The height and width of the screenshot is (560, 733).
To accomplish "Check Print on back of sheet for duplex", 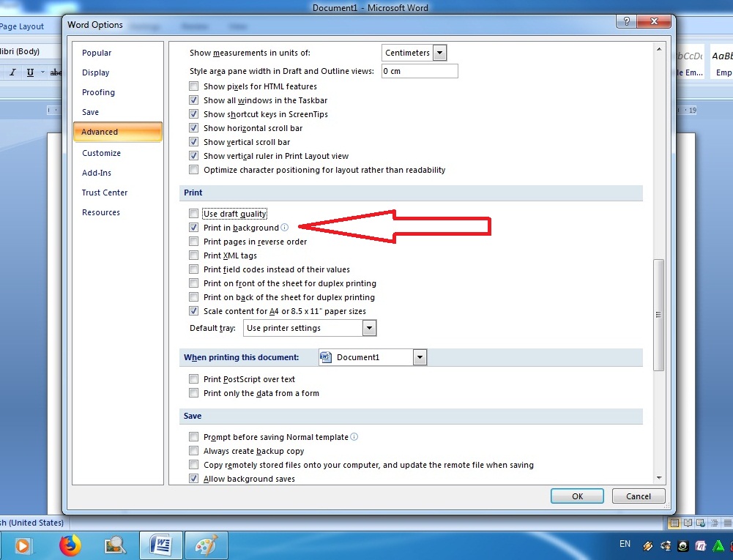I will (193, 296).
